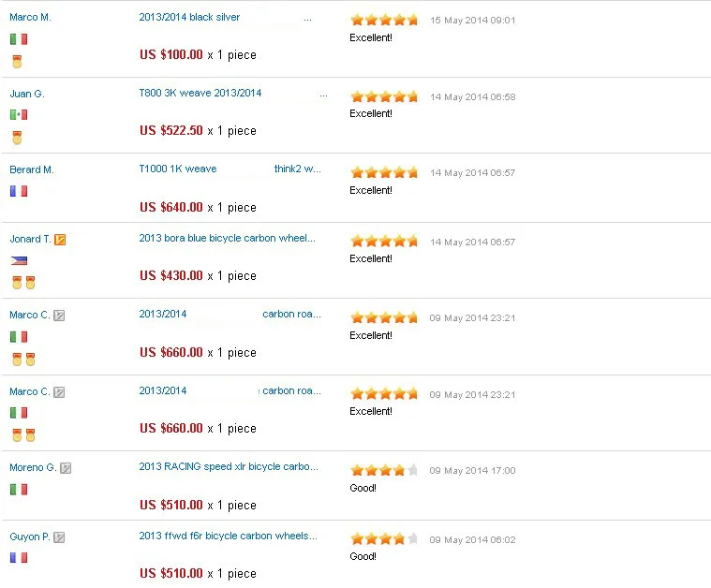Click the French flag below Guyon P.
The image size is (711, 588).
(x=19, y=557)
